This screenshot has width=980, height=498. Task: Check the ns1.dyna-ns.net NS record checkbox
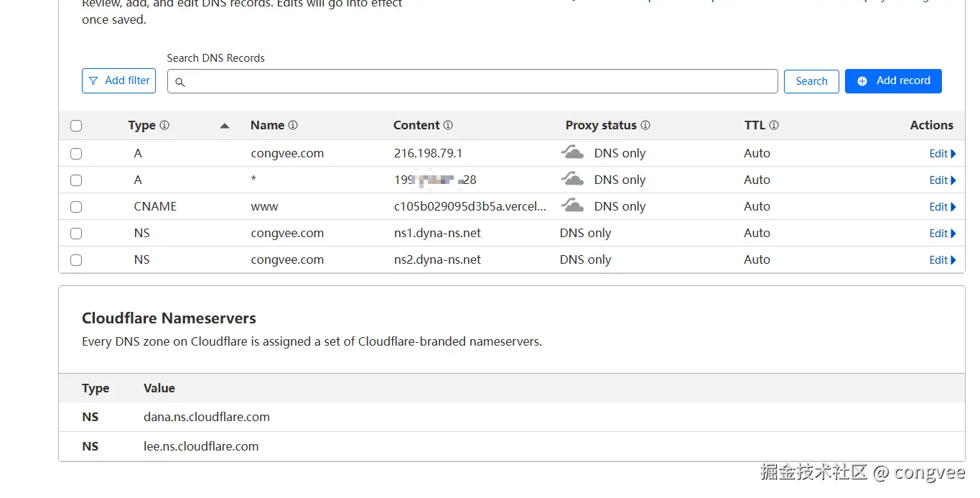click(76, 234)
